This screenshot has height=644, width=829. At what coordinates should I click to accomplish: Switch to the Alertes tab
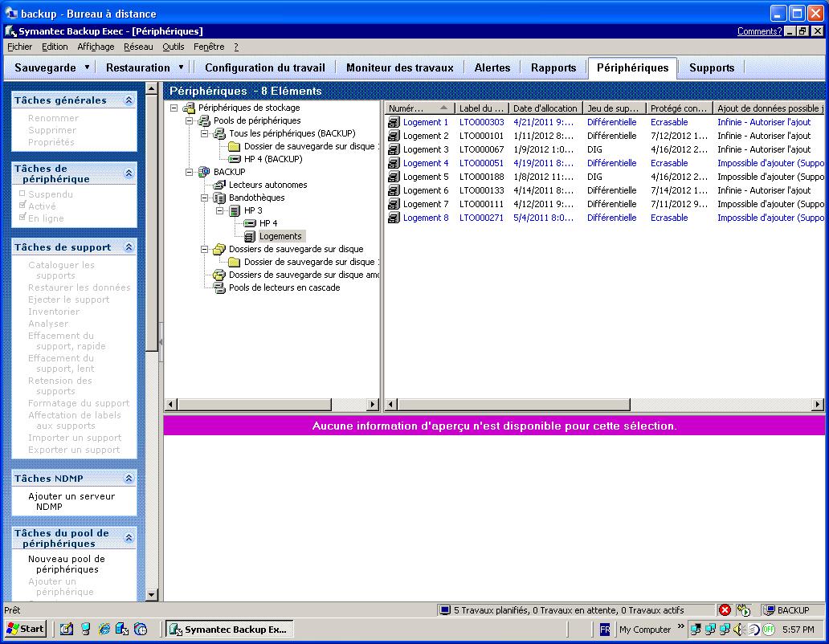492,67
